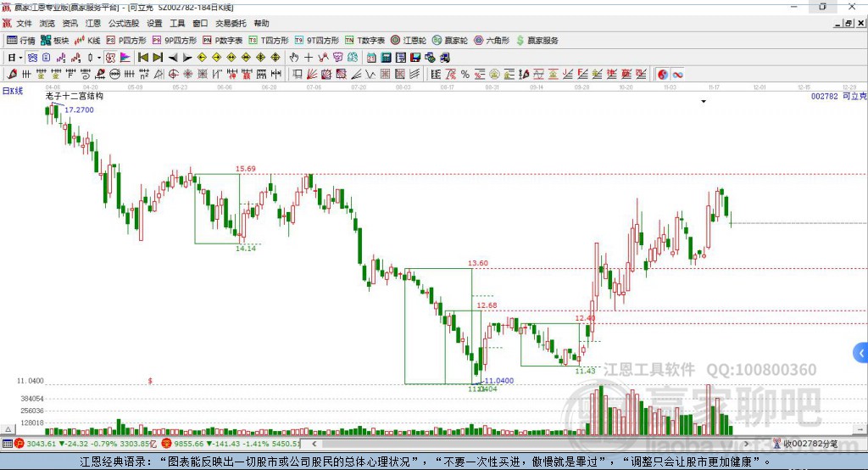
Task: Open the 六角形 hexagon chart tool
Action: tap(492, 41)
